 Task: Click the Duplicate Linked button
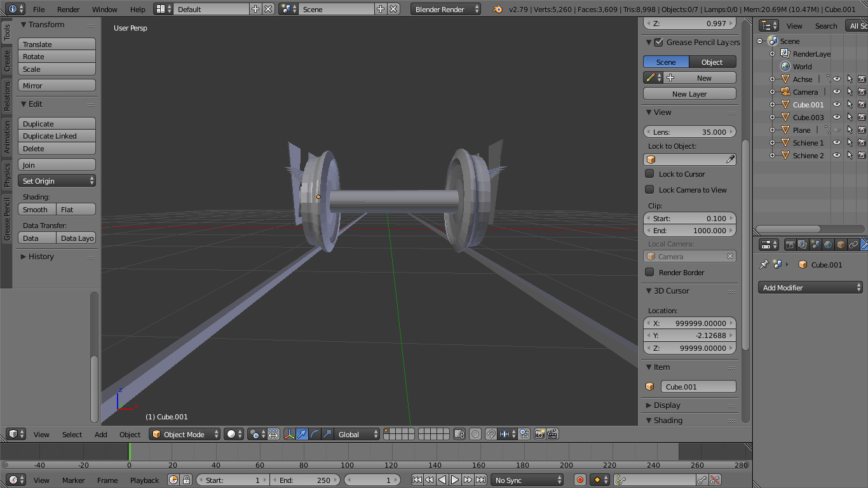tap(57, 136)
